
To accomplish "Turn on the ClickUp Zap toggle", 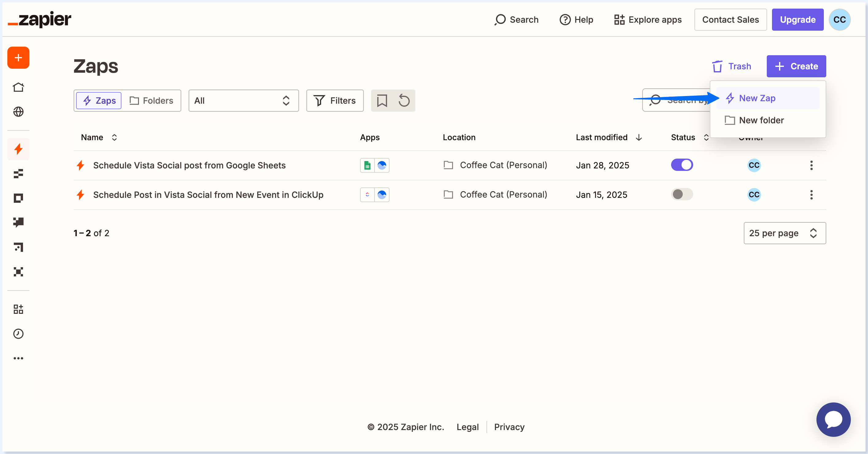I will click(682, 194).
